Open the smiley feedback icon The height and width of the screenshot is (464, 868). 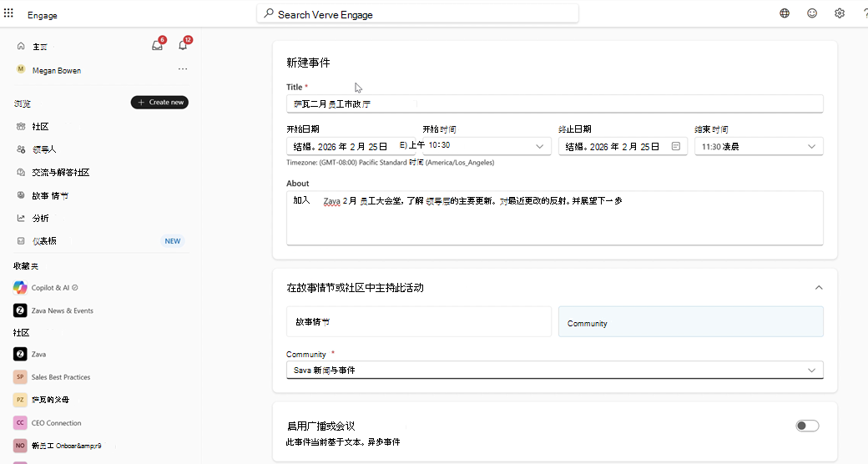tap(812, 13)
